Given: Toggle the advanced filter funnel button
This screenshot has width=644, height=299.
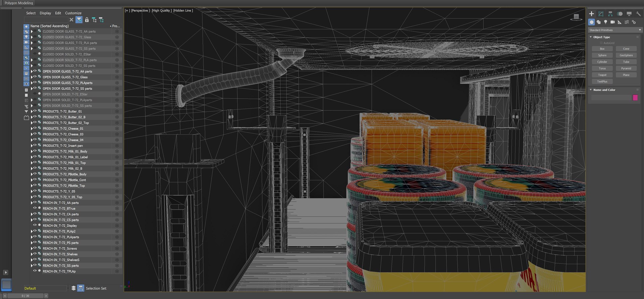Looking at the screenshot, I should tap(79, 20).
